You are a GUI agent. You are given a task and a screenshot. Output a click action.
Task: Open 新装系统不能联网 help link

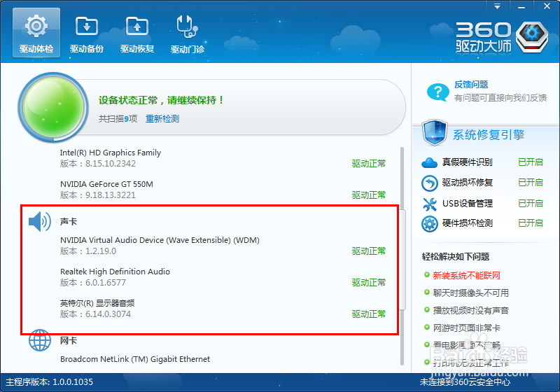point(466,275)
